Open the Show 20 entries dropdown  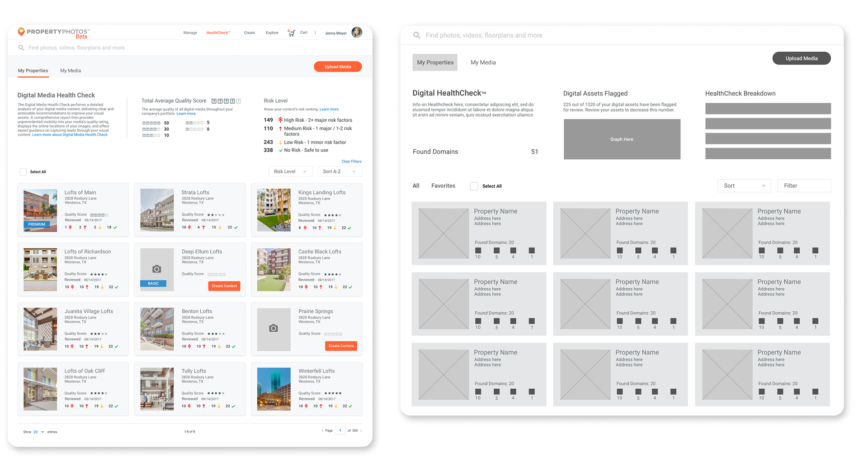[38, 432]
